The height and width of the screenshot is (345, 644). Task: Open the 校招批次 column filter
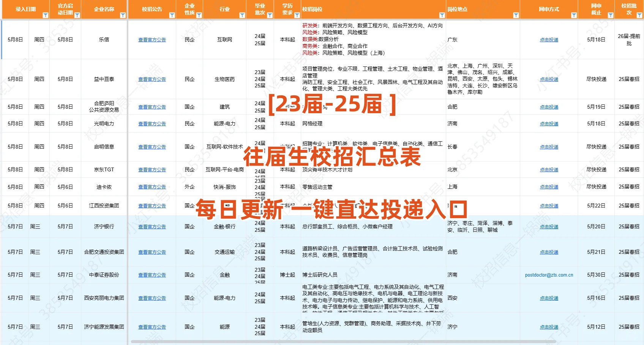point(639,15)
